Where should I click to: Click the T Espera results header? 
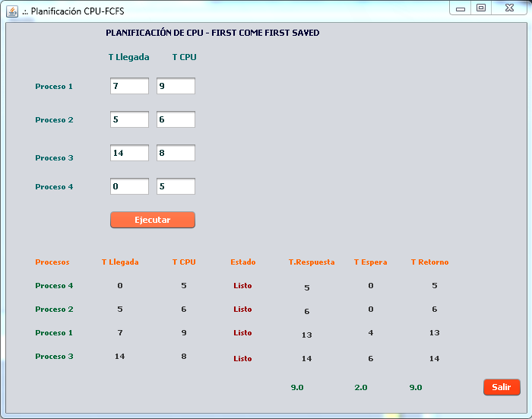pos(371,262)
